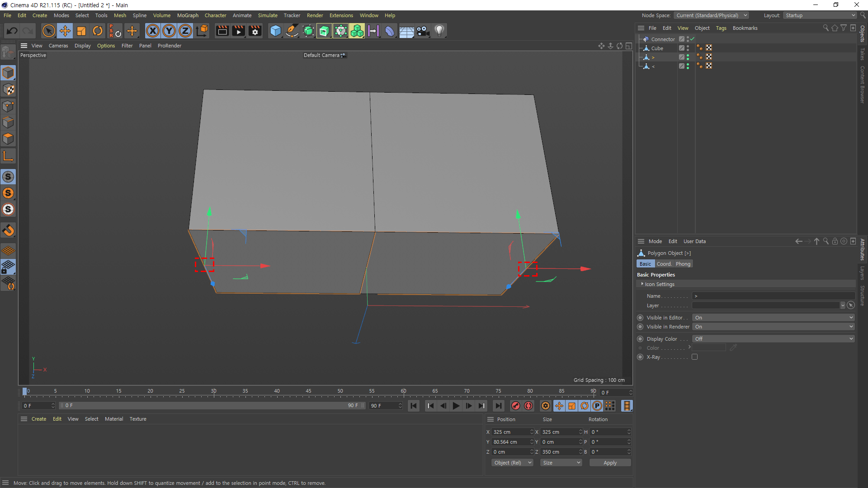Screen dimensions: 868x488
Task: Enable the X-Ray checkbox
Action: [x=694, y=357]
